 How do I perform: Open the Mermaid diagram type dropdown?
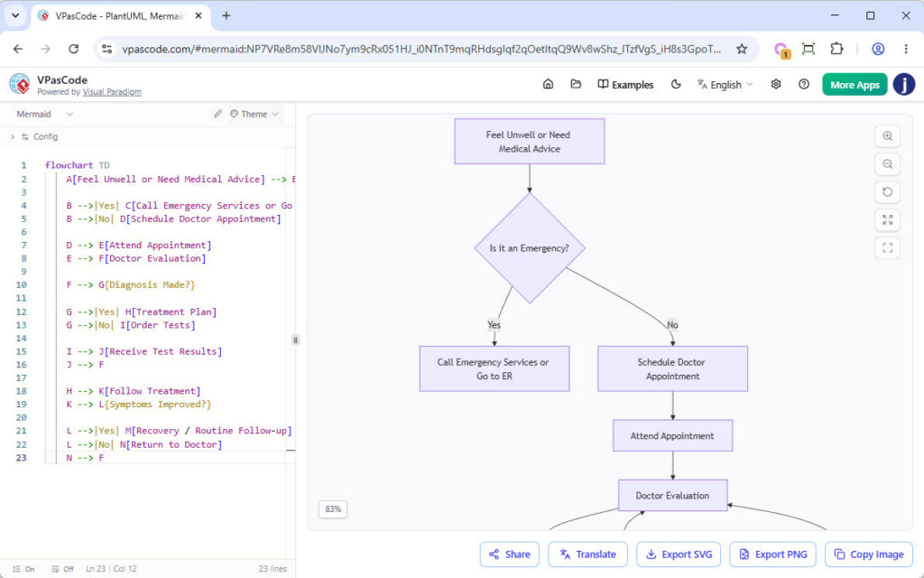pyautogui.click(x=45, y=114)
